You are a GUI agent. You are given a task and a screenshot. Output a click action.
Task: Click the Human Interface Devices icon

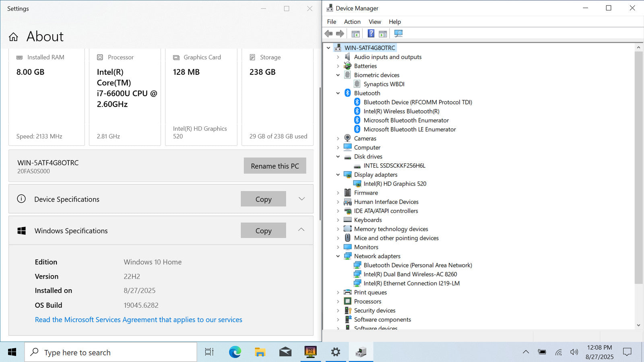(348, 202)
